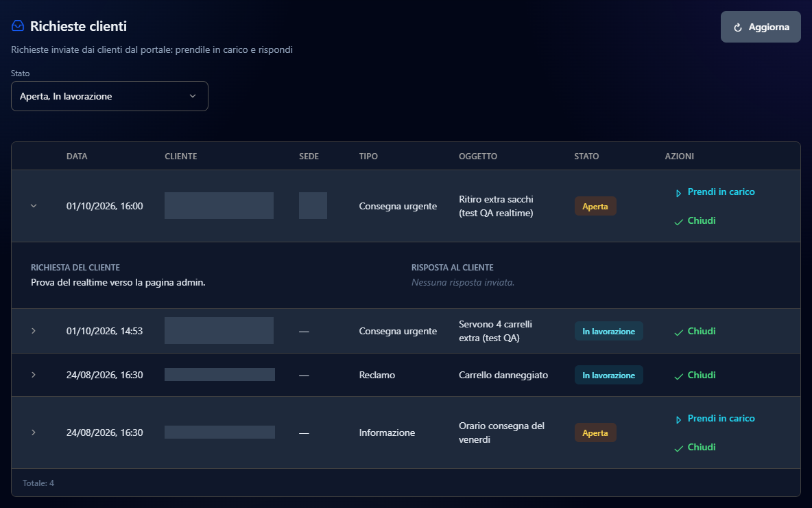Image resolution: width=812 pixels, height=508 pixels.
Task: Select Chiudi for Servono 4 carrelli extra
Action: point(695,332)
